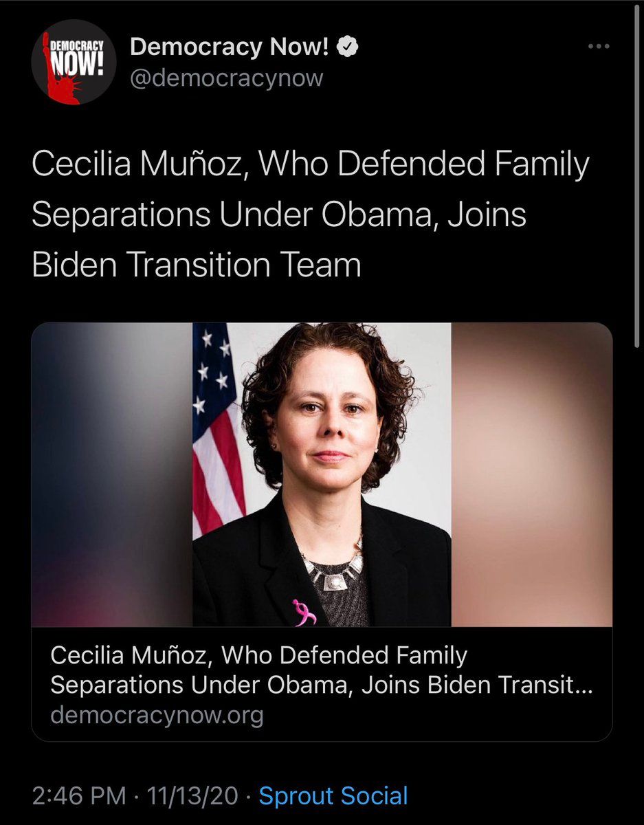Open the Democracy Now! profile avatar
The width and height of the screenshot is (644, 825).
(74, 64)
